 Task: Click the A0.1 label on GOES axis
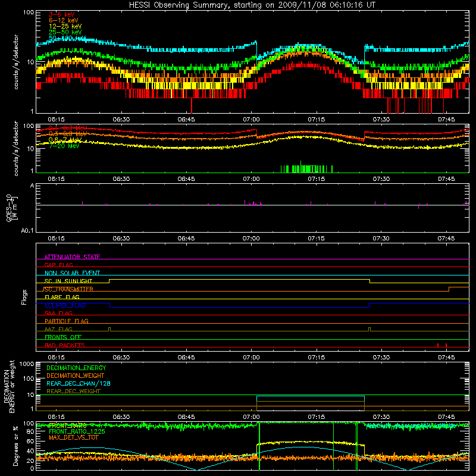tap(27, 231)
